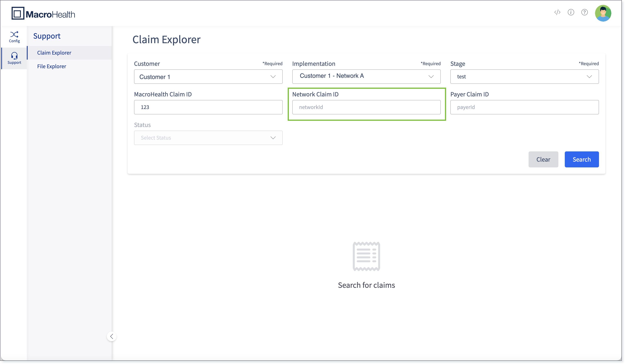
Task: Click the 'Status' field label
Action: click(x=142, y=125)
